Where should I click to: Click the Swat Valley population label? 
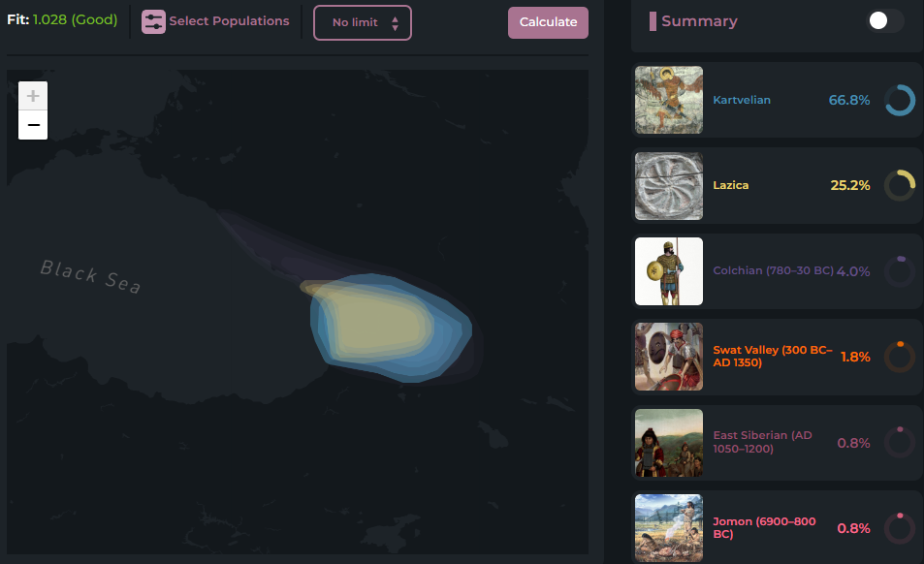pos(772,357)
